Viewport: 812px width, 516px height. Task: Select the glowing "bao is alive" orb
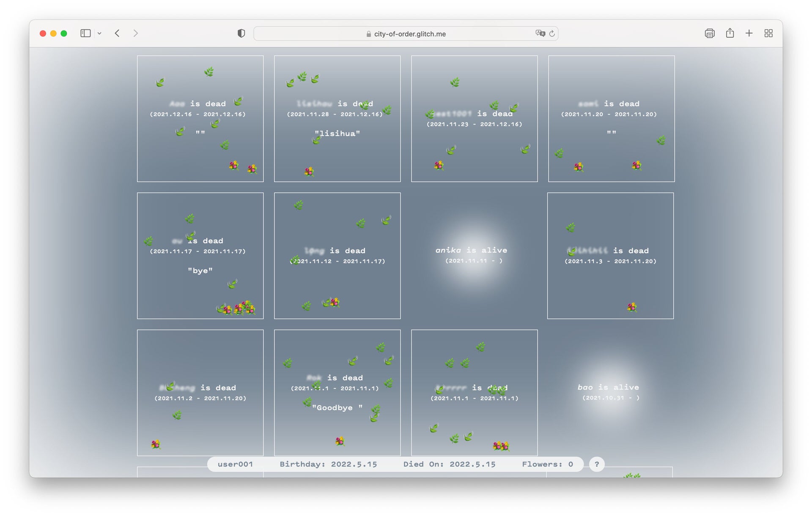608,392
